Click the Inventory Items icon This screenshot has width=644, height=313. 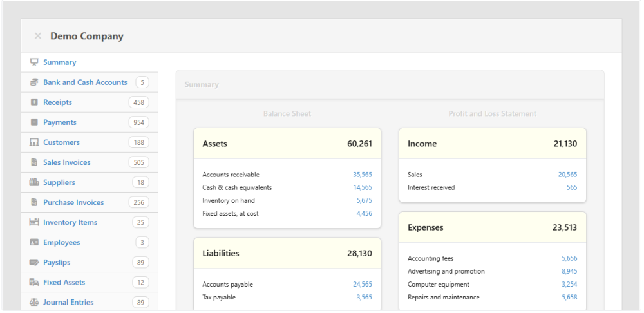point(34,222)
